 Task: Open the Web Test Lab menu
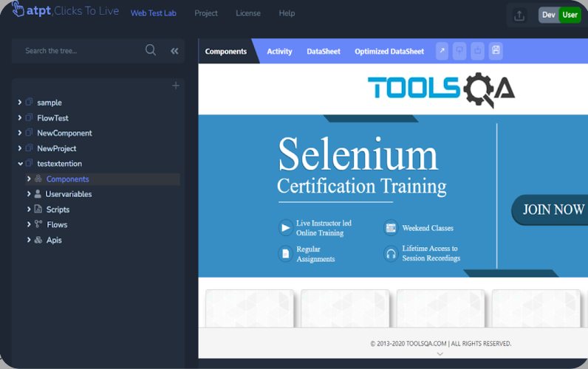pos(154,13)
